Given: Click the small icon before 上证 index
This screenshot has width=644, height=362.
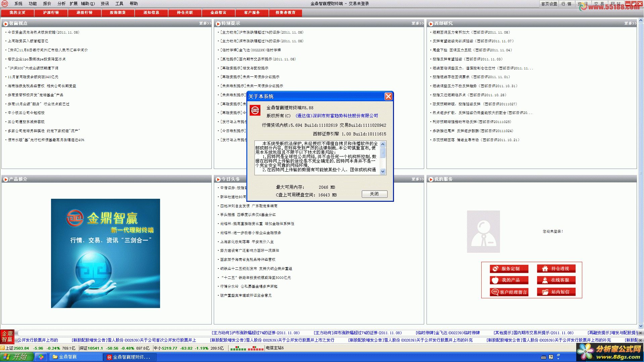Looking at the screenshot, I should pyautogui.click(x=2, y=348).
